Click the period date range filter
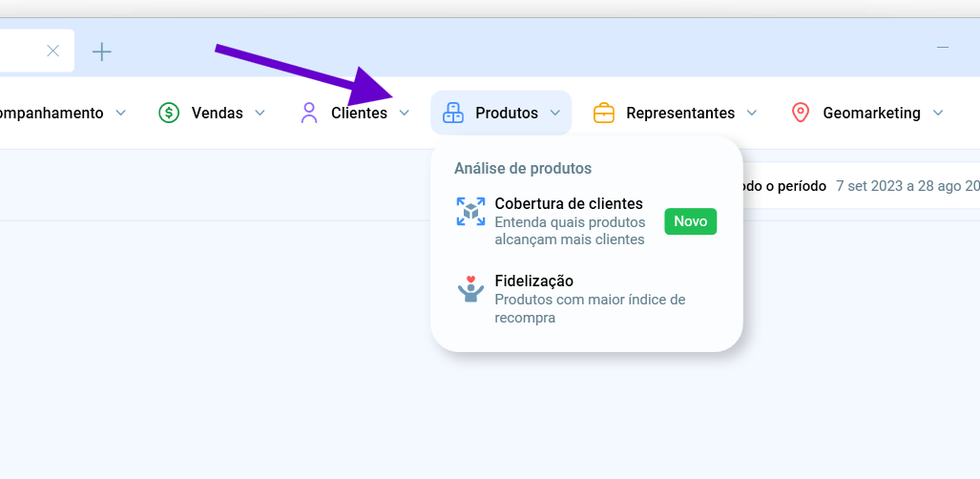Viewport: 980px width, 479px height. [x=862, y=186]
